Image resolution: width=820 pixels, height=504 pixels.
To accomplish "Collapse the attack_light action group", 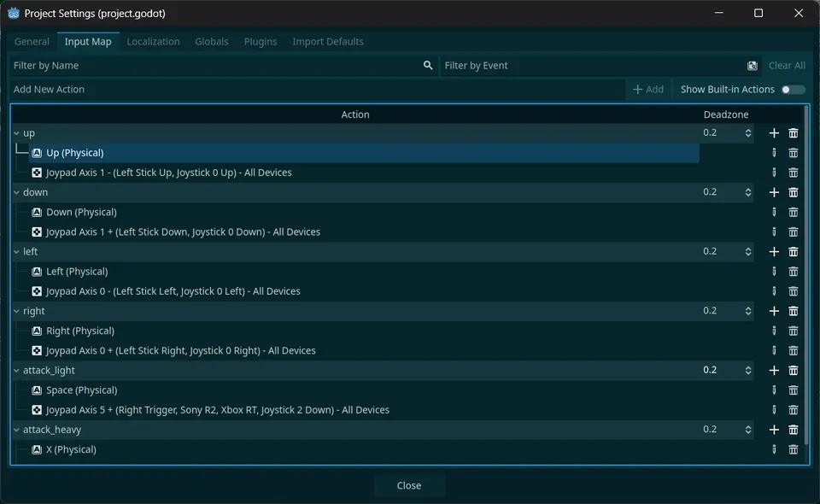I will click(x=15, y=370).
